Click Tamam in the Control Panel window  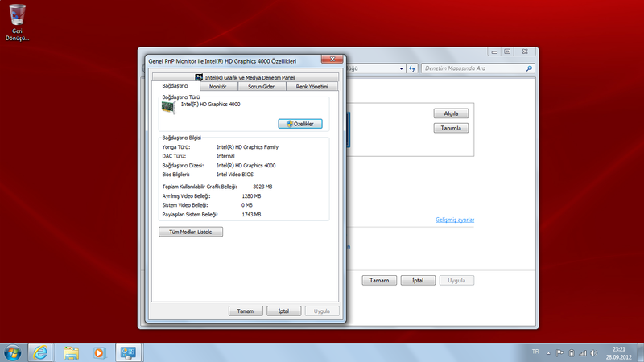coord(379,280)
